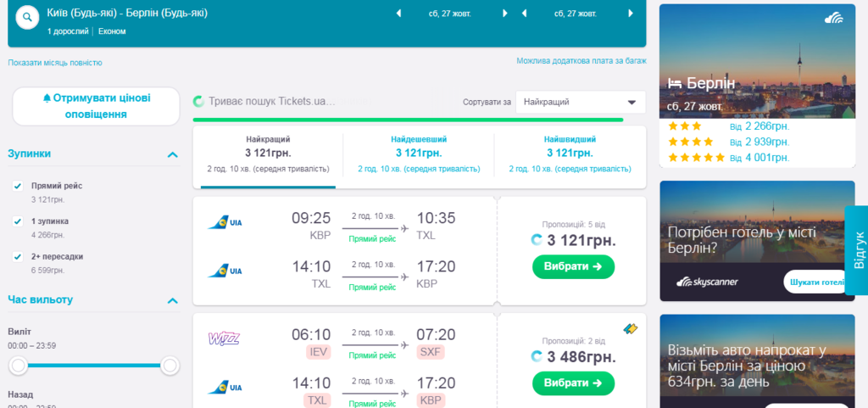
Task: Click the bell icon for price alerts
Action: point(47,98)
